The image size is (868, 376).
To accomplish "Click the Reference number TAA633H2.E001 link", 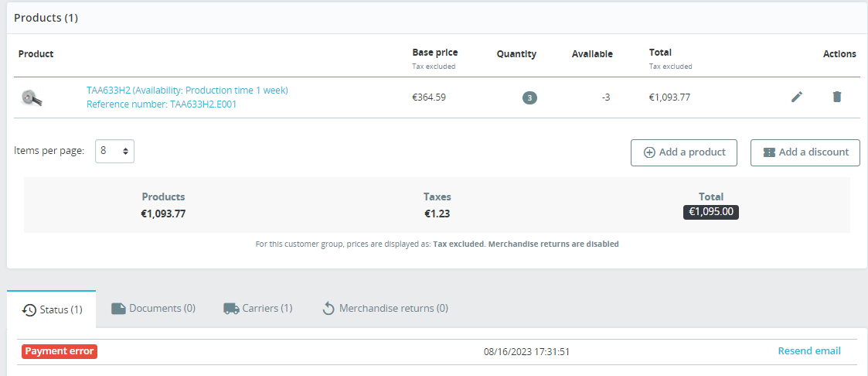I will pyautogui.click(x=161, y=104).
